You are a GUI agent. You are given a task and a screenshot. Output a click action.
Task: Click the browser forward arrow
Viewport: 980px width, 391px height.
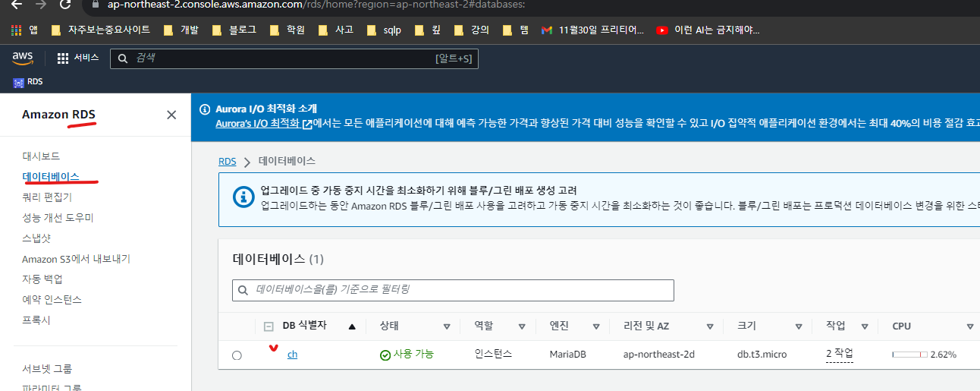(41, 5)
